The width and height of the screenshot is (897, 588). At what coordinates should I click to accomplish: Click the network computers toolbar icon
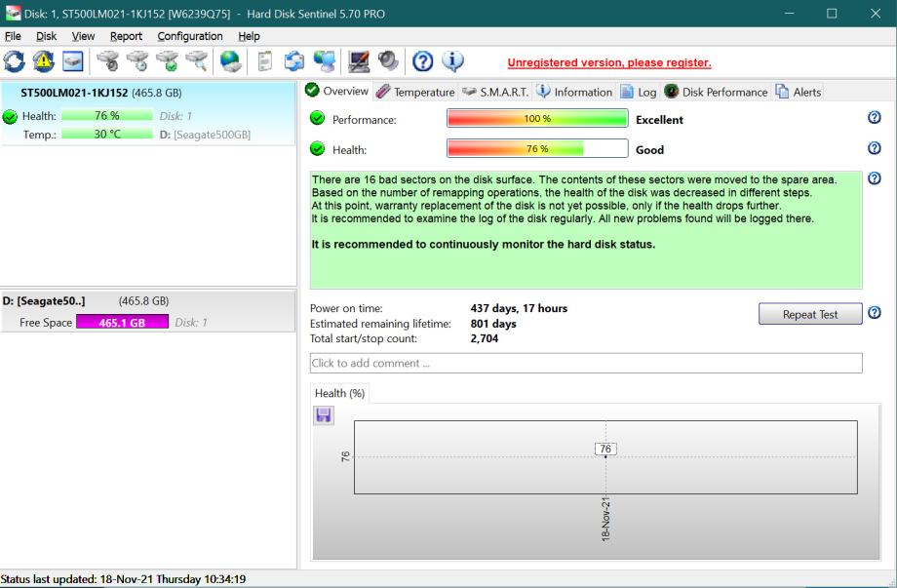[x=325, y=61]
